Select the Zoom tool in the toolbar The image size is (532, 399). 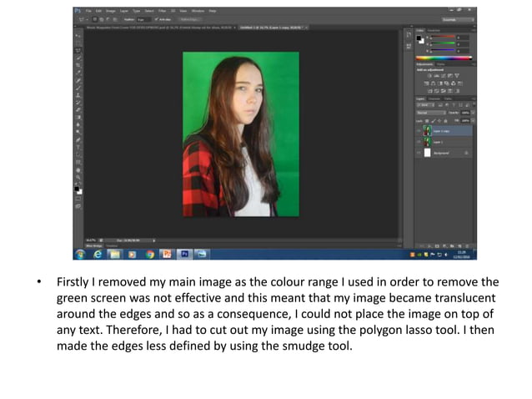click(78, 177)
